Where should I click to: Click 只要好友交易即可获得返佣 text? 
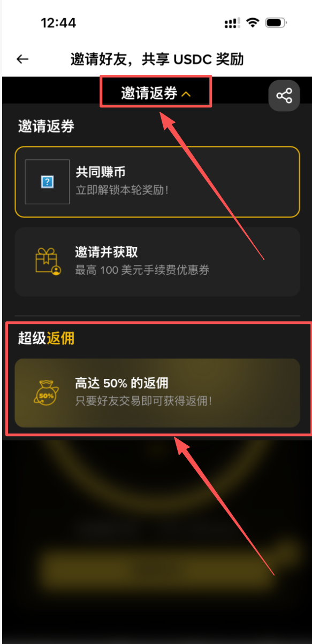143,401
